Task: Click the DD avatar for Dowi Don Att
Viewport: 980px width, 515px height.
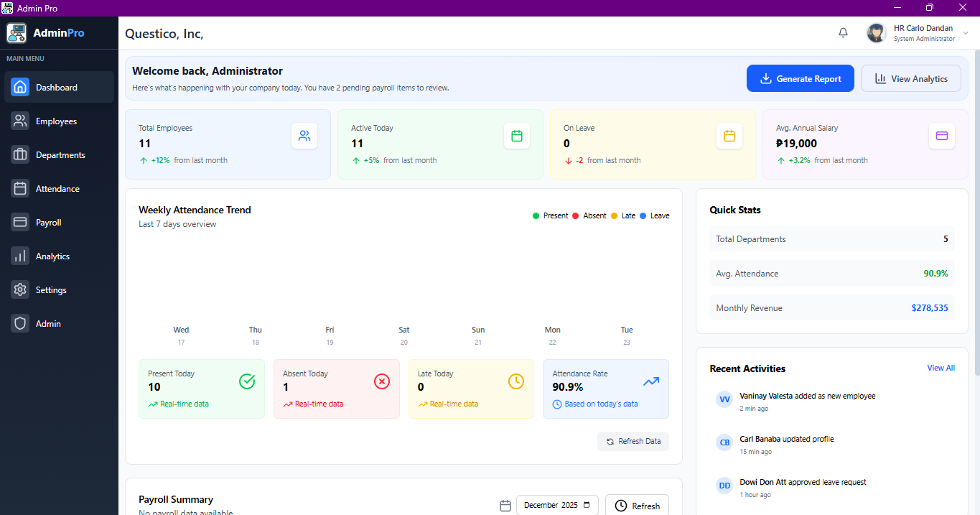Action: click(725, 486)
